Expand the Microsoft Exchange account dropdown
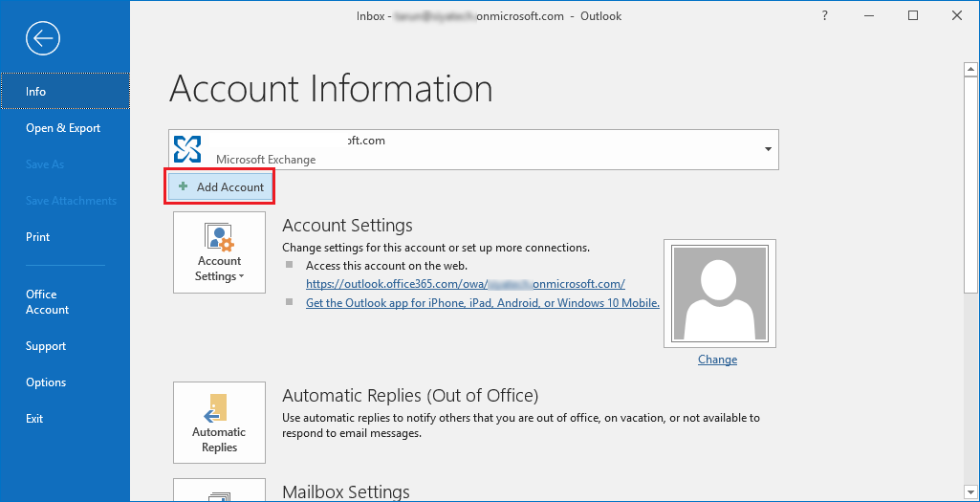The width and height of the screenshot is (980, 502). click(768, 149)
